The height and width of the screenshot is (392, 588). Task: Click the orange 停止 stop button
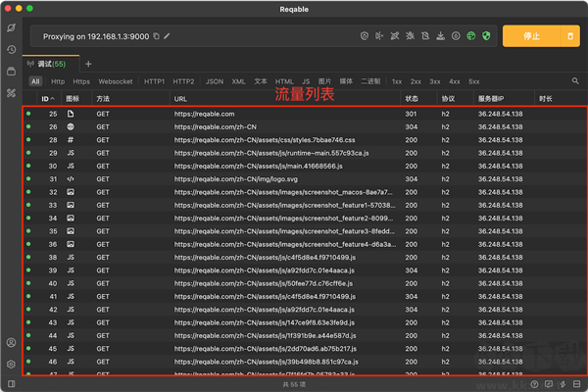click(531, 36)
